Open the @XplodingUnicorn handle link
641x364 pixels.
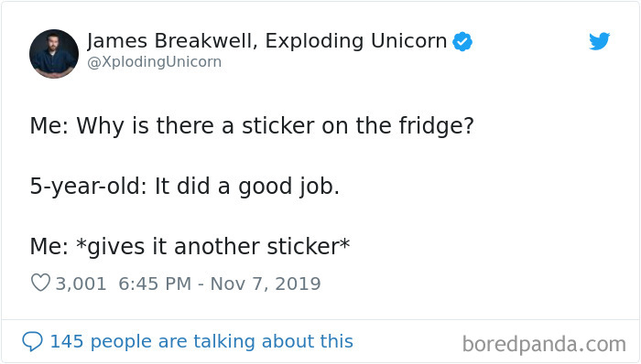[155, 62]
